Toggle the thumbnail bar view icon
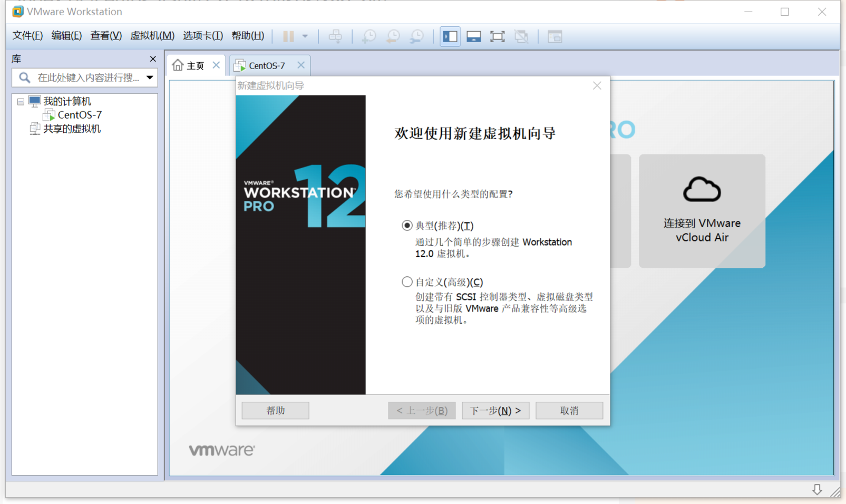This screenshot has height=504, width=846. 474,36
